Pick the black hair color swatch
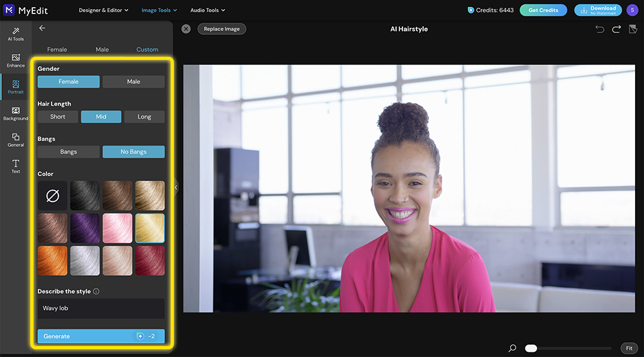Viewport: 644px width, 357px height. 85,196
